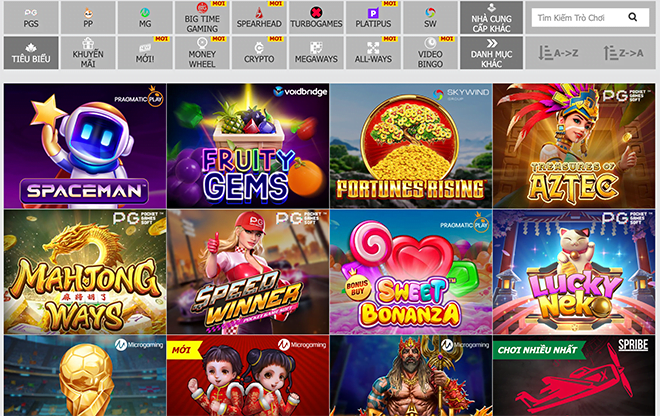
Task: Open the Tiêu Biểu category tab
Action: 31,53
